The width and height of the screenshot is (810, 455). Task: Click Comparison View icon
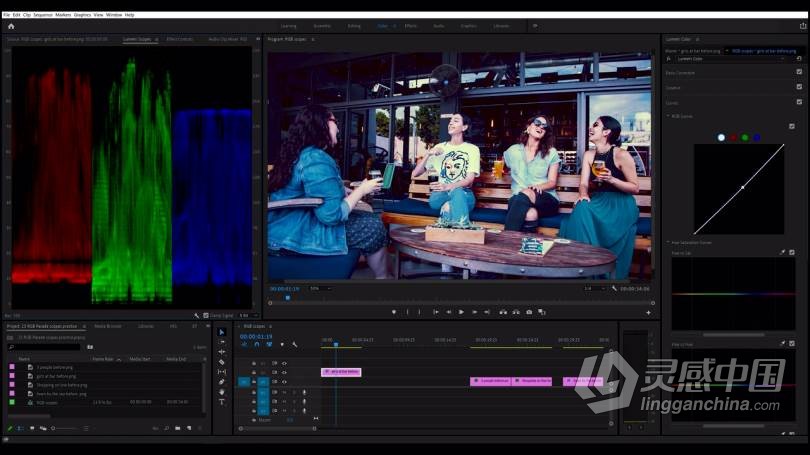[542, 312]
